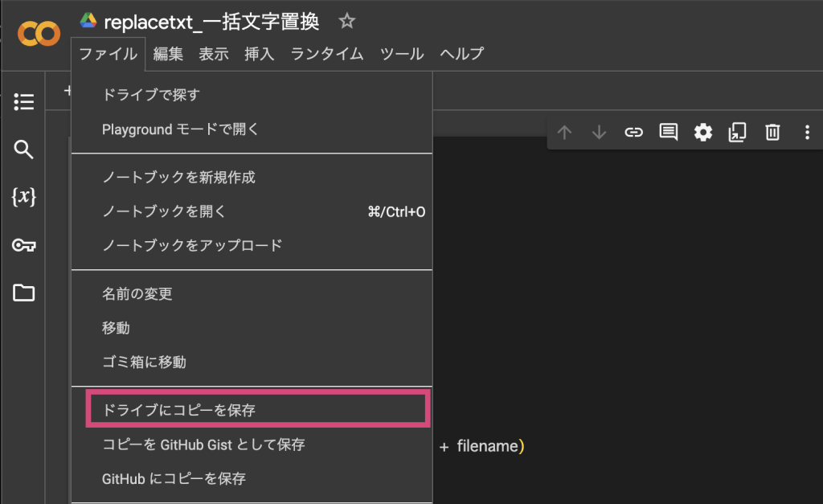Open the variables {x} panel icon

[x=24, y=197]
